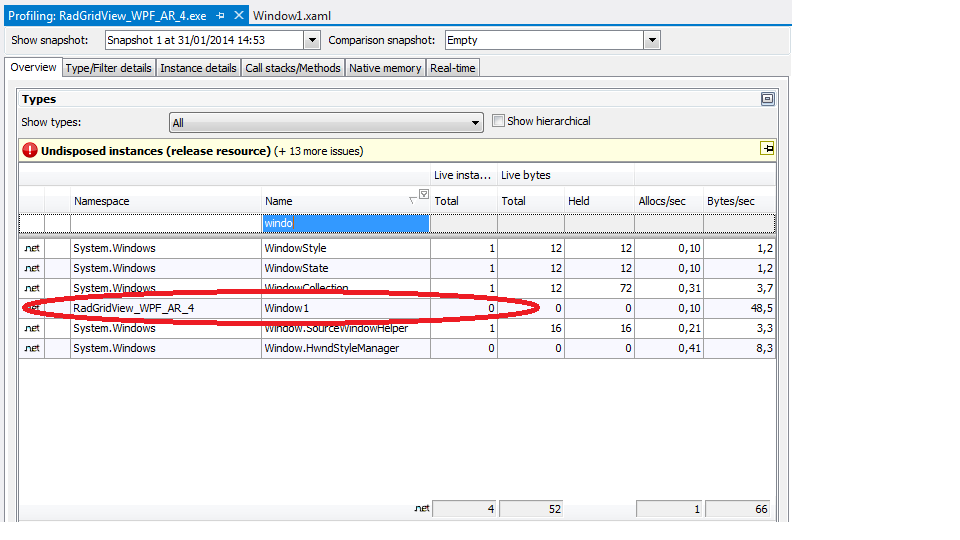Open the Show snapshot dropdown
Viewport: 960px width, 540px height.
click(x=311, y=40)
